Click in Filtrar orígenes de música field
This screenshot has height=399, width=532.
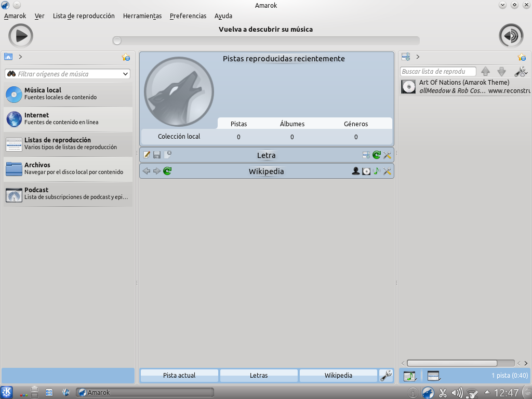68,74
